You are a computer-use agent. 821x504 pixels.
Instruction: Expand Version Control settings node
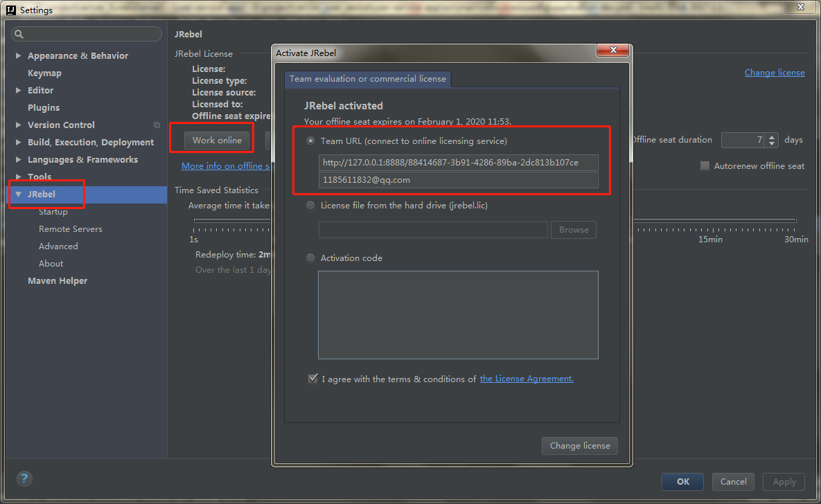pyautogui.click(x=18, y=125)
